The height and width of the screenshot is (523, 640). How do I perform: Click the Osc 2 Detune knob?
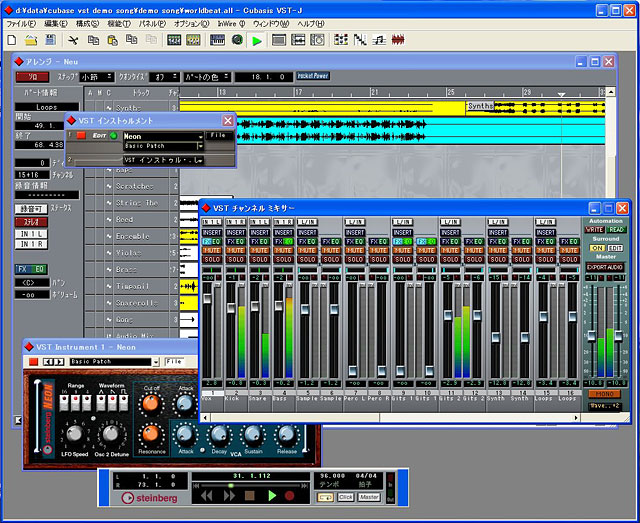111,434
